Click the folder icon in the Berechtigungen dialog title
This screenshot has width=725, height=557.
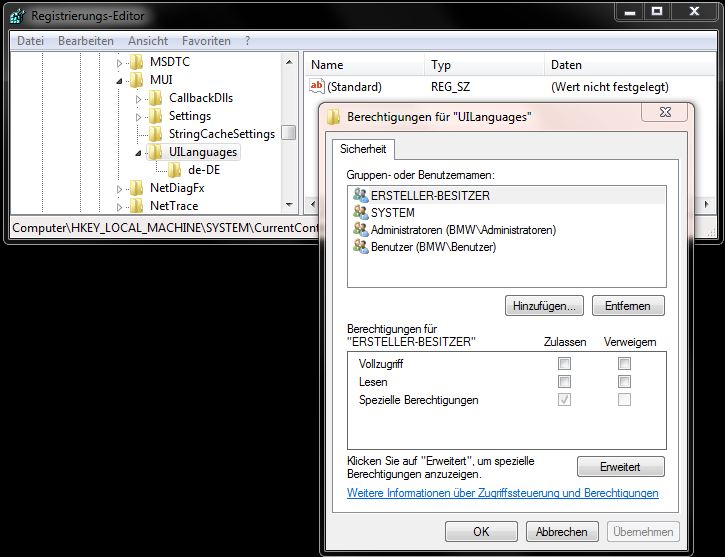(x=333, y=117)
